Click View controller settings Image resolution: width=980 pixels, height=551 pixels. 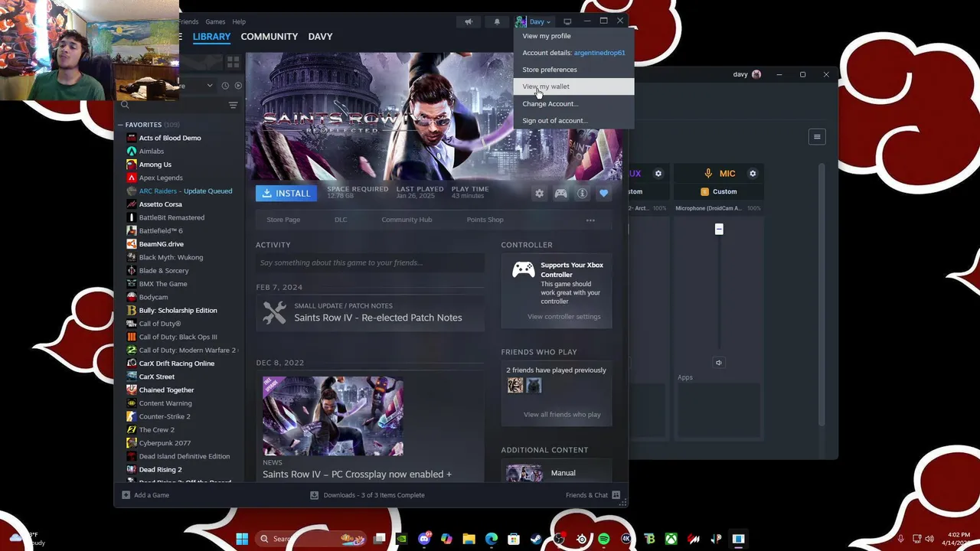(563, 317)
